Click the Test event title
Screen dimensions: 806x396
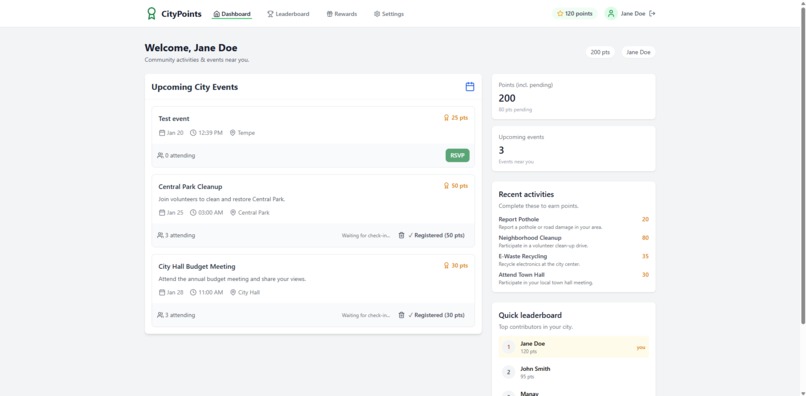tap(174, 119)
